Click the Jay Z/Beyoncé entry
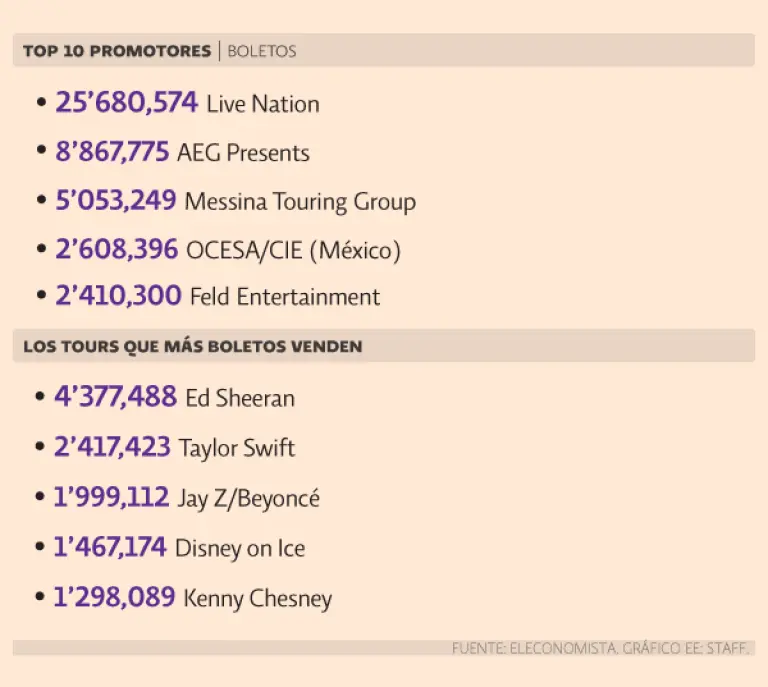This screenshot has height=687, width=768. coord(249,498)
